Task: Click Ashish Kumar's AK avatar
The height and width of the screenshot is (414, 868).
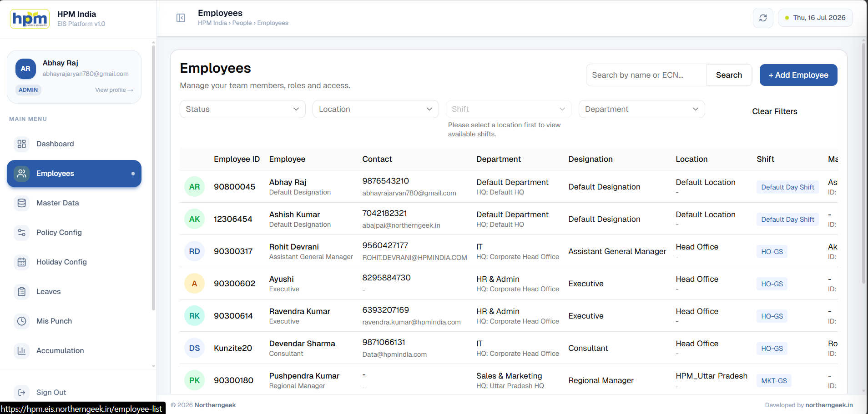Action: pos(194,219)
